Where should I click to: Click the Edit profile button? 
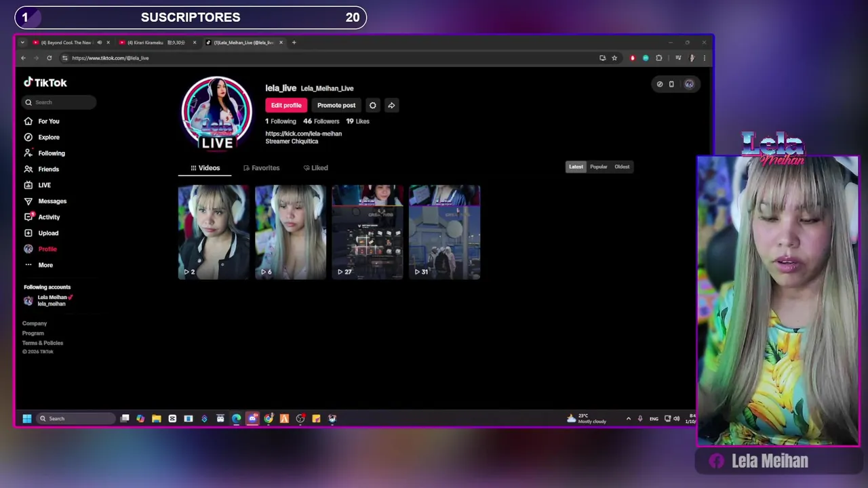click(x=286, y=105)
